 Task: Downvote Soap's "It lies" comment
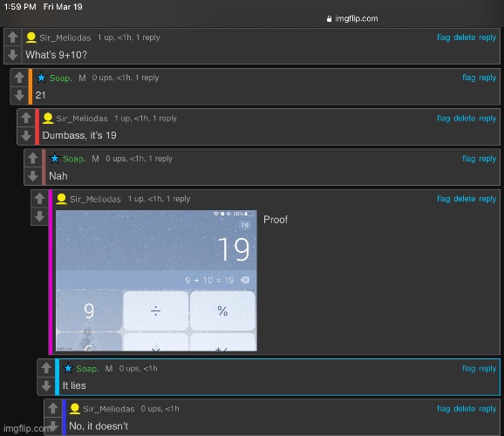pos(46,385)
